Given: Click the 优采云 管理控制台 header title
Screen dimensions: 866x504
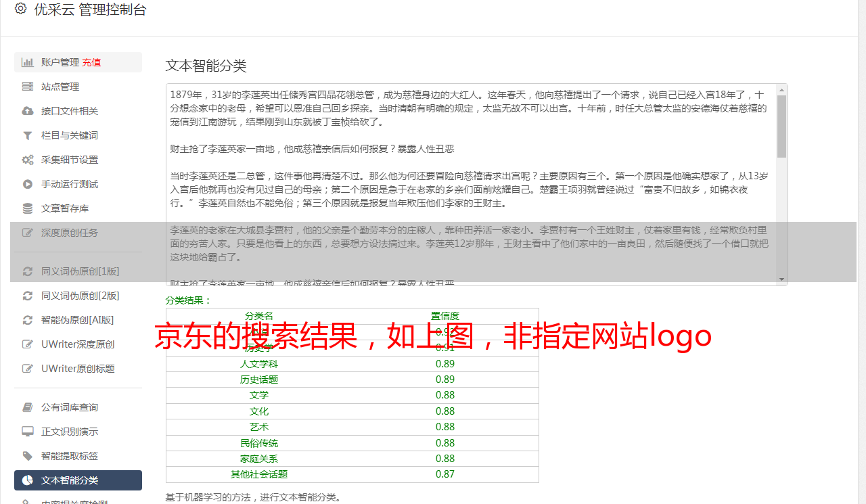Looking at the screenshot, I should 90,9.
